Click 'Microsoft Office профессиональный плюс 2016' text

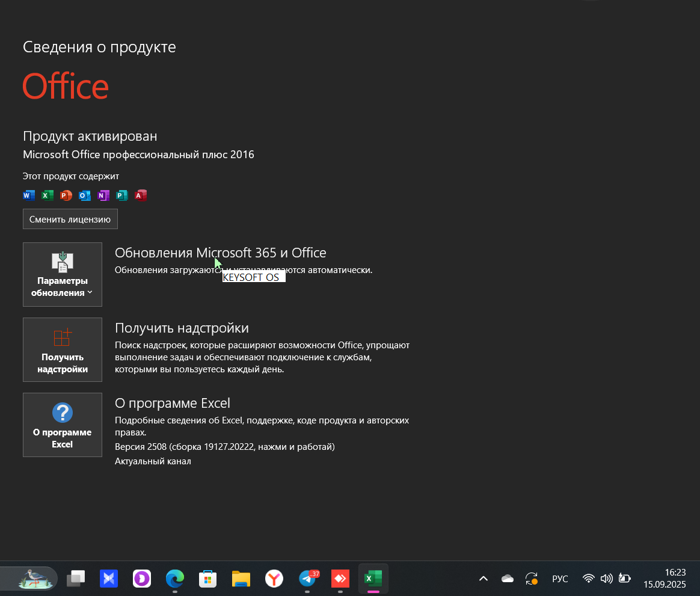click(138, 155)
